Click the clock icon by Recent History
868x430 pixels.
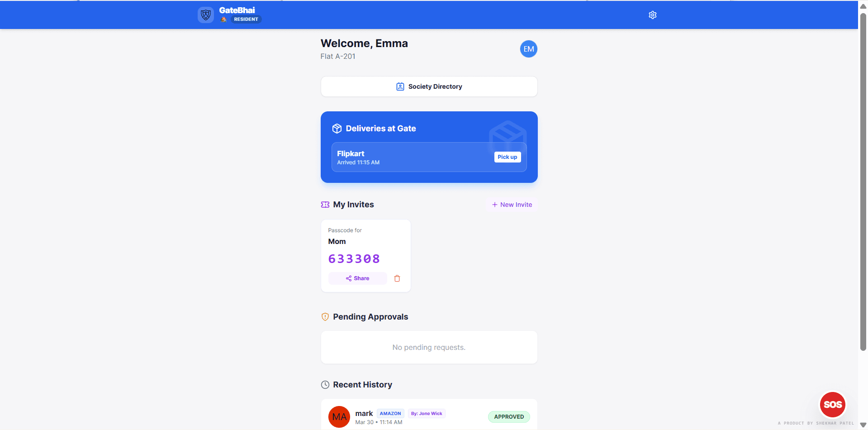point(325,385)
